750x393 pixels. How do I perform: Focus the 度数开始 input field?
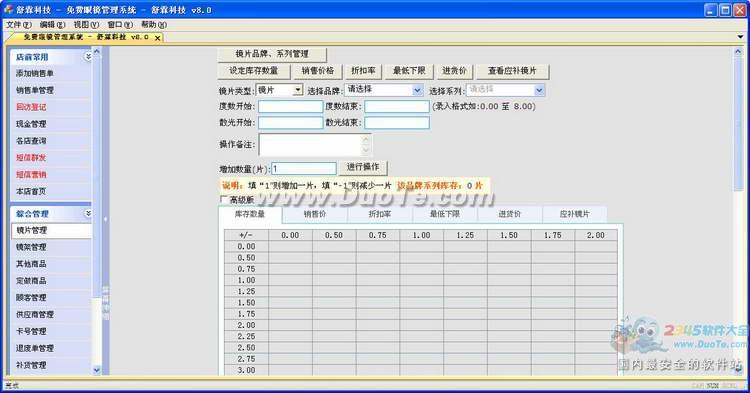click(291, 106)
